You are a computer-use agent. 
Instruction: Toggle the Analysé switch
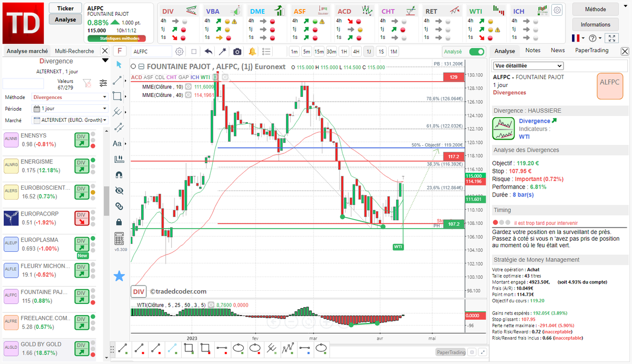[476, 52]
